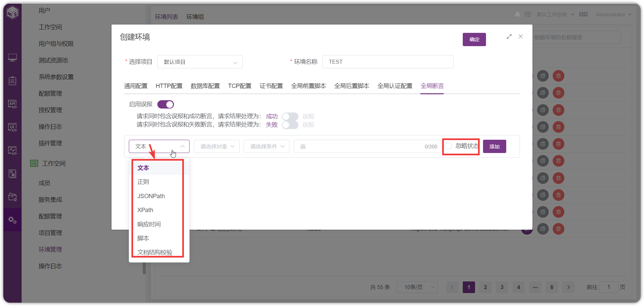Click the 确定 button
Image resolution: width=644 pixels, height=306 pixels.
(x=474, y=39)
